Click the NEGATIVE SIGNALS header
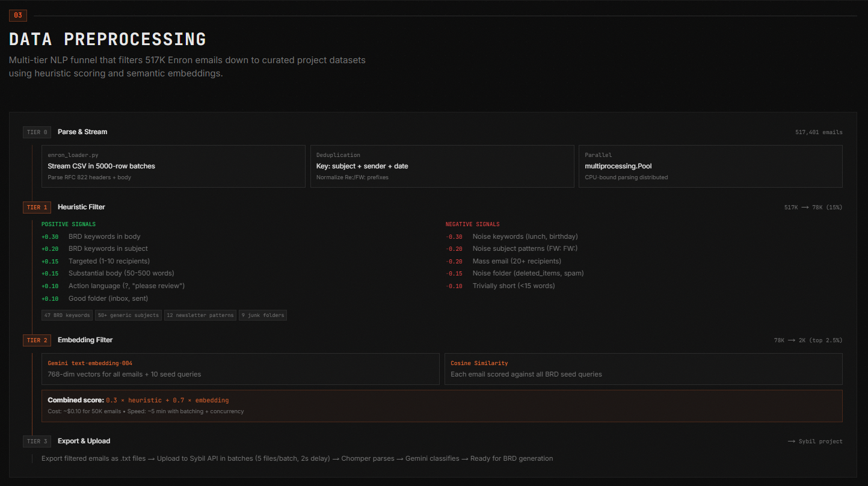 pos(472,224)
